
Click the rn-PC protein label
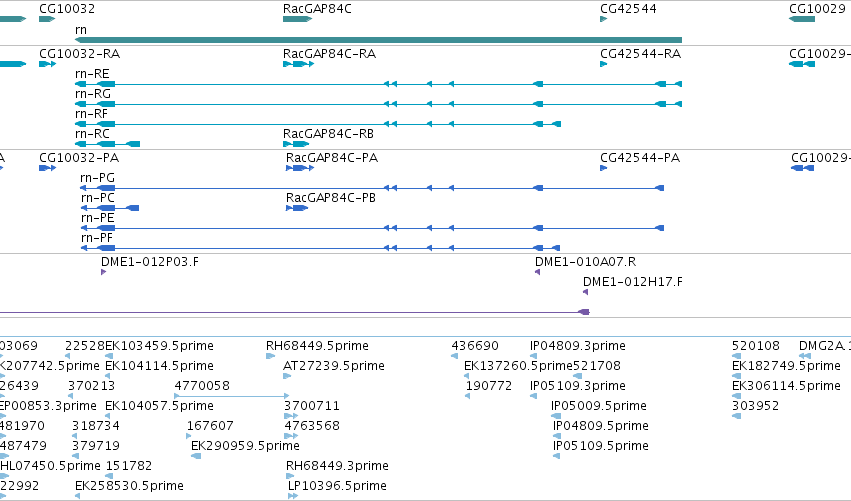point(98,198)
